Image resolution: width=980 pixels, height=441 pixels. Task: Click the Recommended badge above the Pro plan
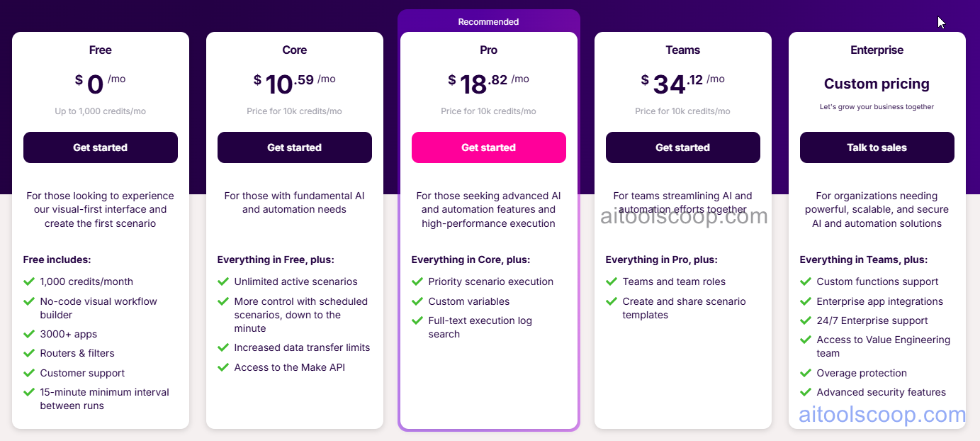pos(488,21)
